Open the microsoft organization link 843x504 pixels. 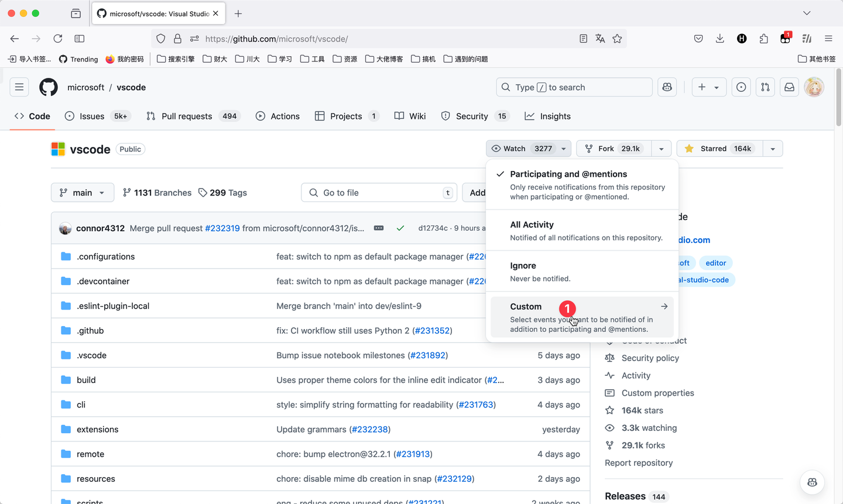(x=85, y=87)
